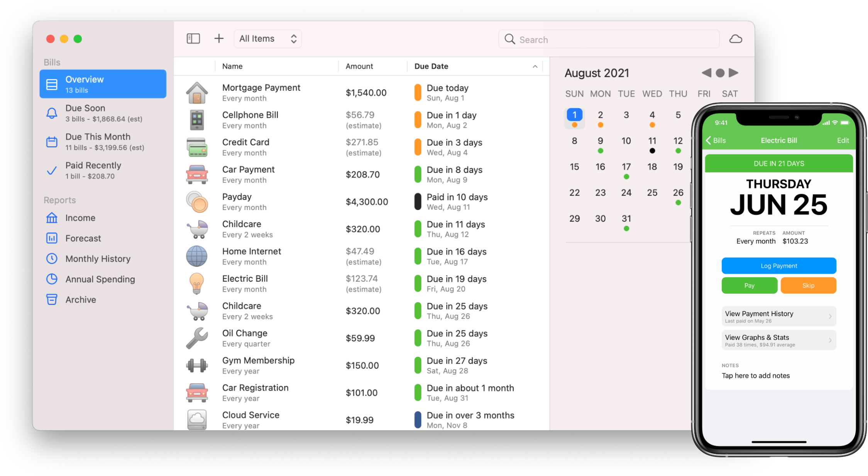
Task: Select the Car Payment car icon
Action: pyautogui.click(x=197, y=174)
